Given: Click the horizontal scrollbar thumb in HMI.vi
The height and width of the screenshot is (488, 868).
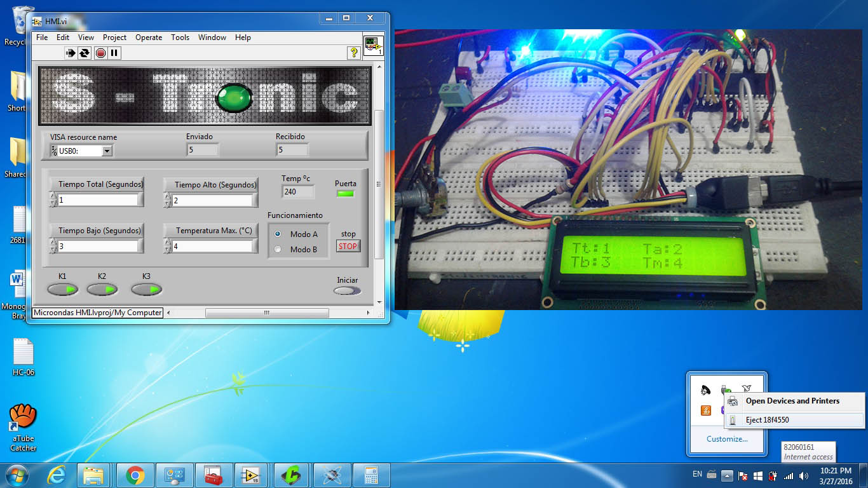Looking at the screenshot, I should pyautogui.click(x=267, y=313).
